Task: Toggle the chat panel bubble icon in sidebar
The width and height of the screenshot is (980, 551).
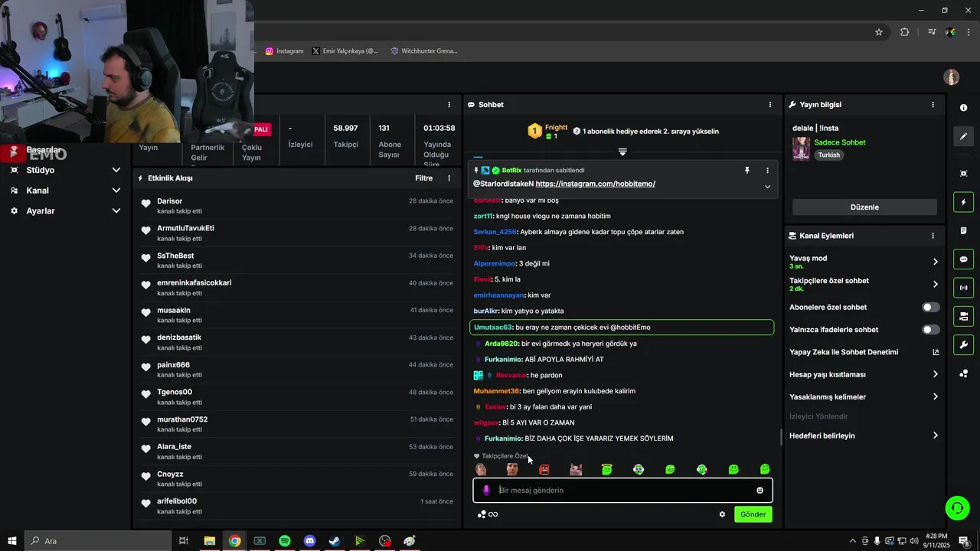Action: coord(963,259)
